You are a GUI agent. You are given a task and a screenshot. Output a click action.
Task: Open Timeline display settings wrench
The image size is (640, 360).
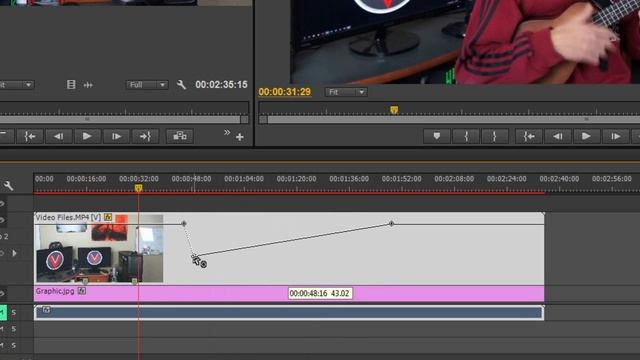coord(9,186)
